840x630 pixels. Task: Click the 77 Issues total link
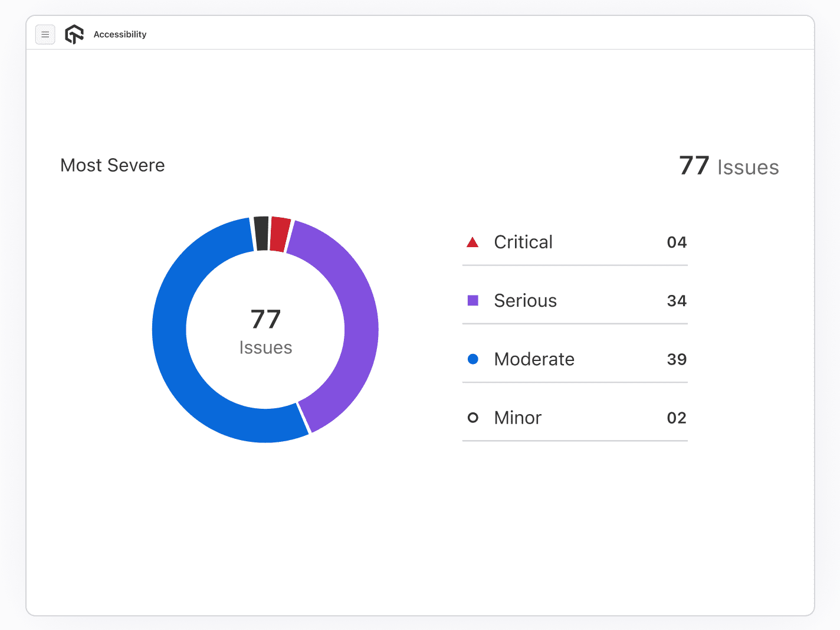pos(729,166)
